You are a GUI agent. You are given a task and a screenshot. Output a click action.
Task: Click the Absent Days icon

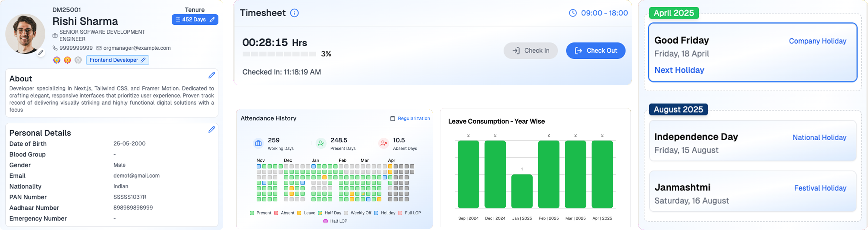(384, 143)
